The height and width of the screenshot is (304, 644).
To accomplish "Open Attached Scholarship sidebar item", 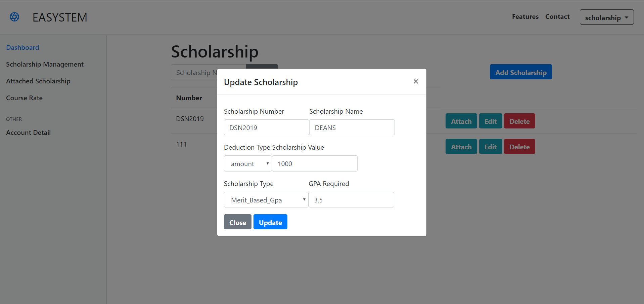I will coord(38,81).
